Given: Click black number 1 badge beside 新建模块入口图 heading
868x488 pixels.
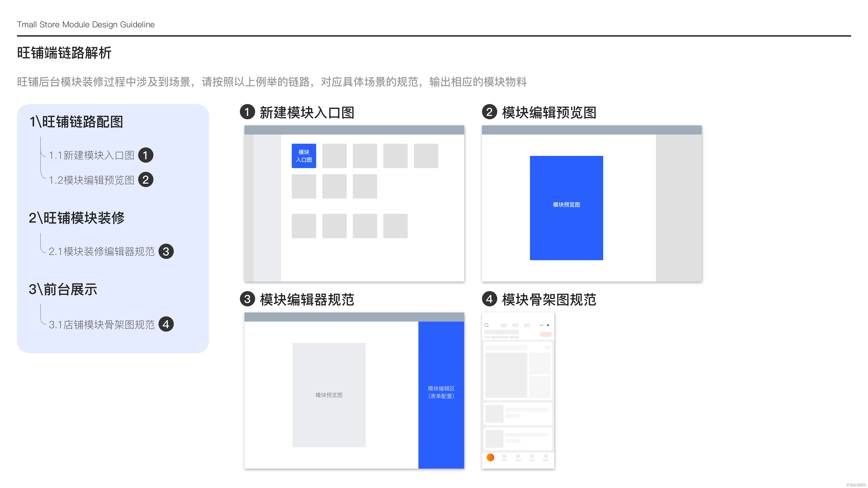Looking at the screenshot, I should [247, 112].
